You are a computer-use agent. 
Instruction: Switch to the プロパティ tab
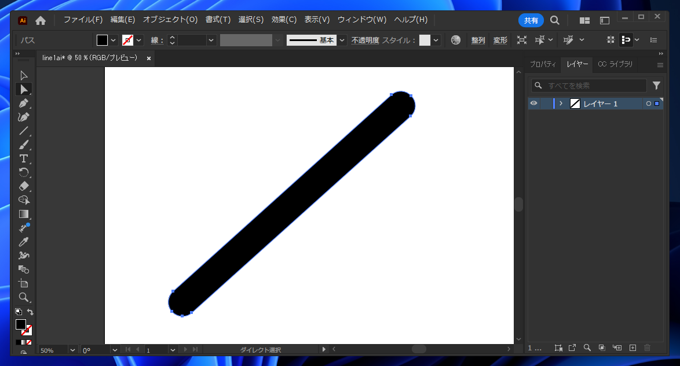[543, 64]
